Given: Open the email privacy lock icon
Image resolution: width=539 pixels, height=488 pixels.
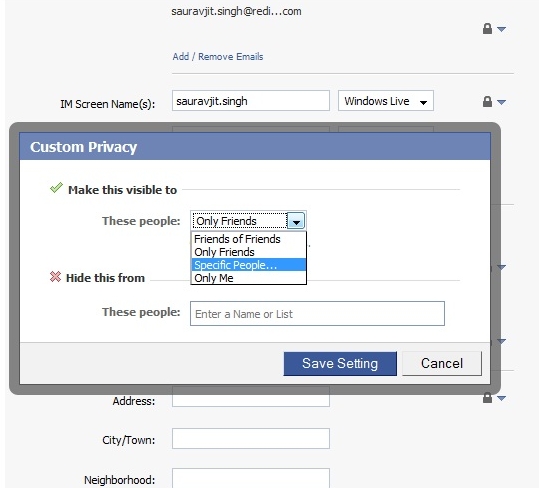Looking at the screenshot, I should click(487, 29).
